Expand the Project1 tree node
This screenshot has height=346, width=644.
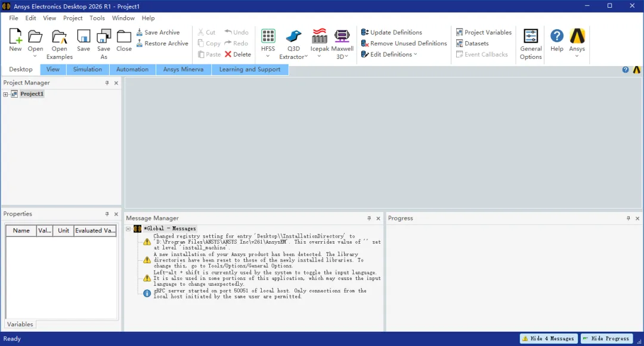pos(6,94)
